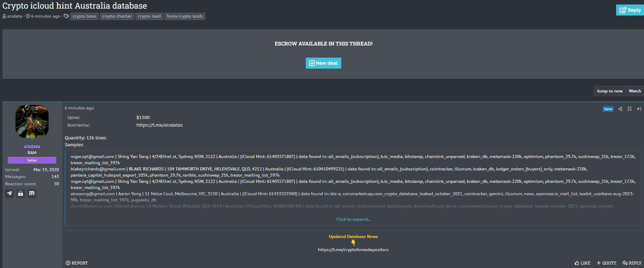Click the Reply button at top right
The width and height of the screenshot is (644, 268).
click(x=630, y=10)
